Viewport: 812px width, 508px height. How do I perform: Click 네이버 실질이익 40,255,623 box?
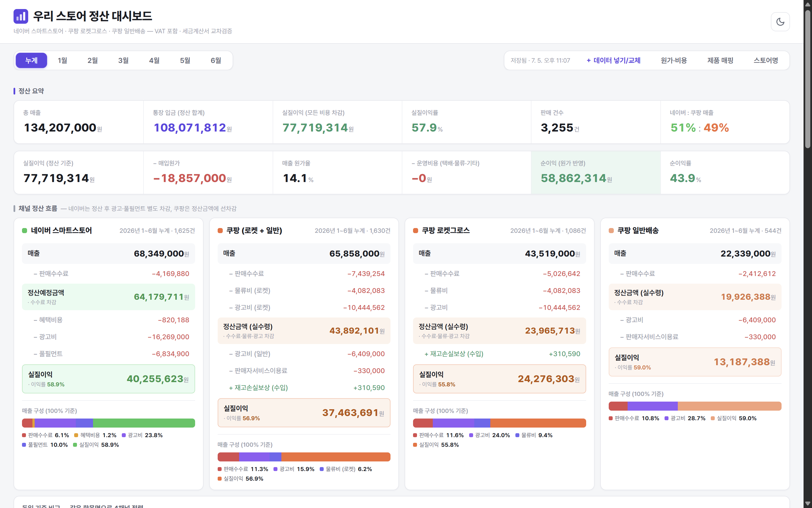coord(108,379)
